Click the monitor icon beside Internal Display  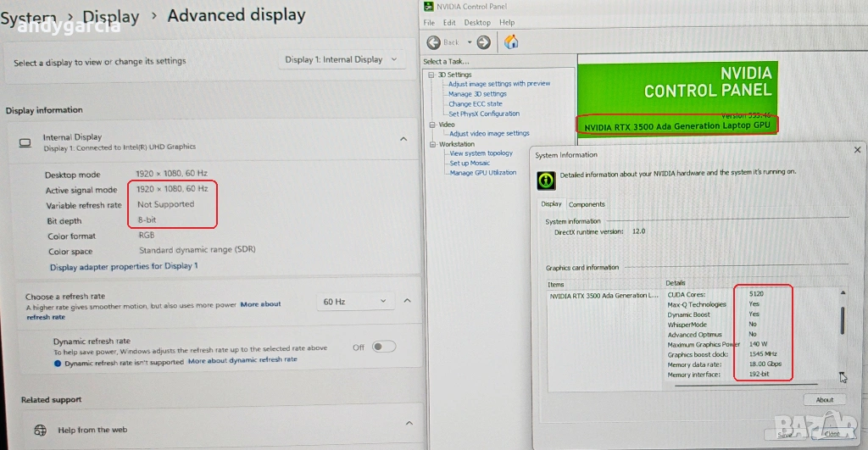pyautogui.click(x=25, y=142)
